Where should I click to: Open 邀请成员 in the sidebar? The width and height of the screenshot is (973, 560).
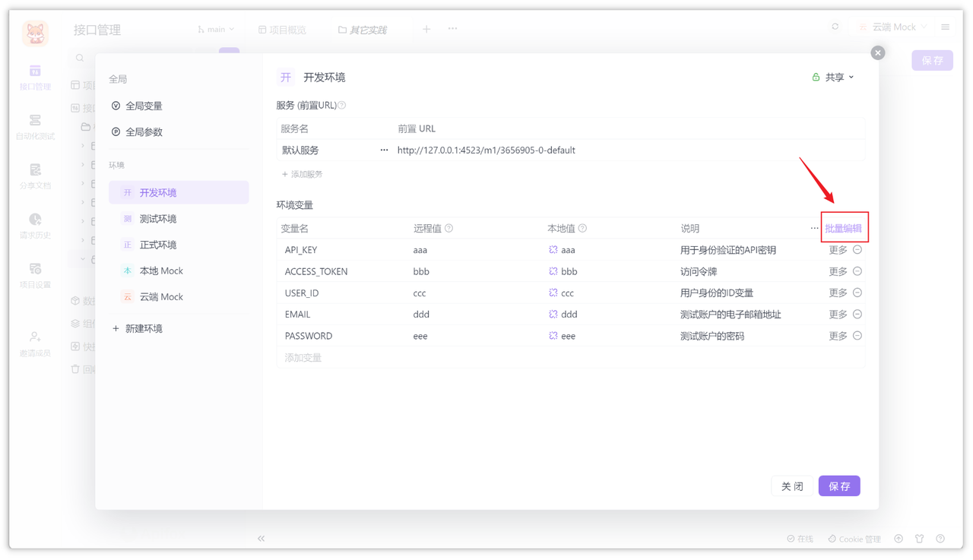click(x=35, y=344)
